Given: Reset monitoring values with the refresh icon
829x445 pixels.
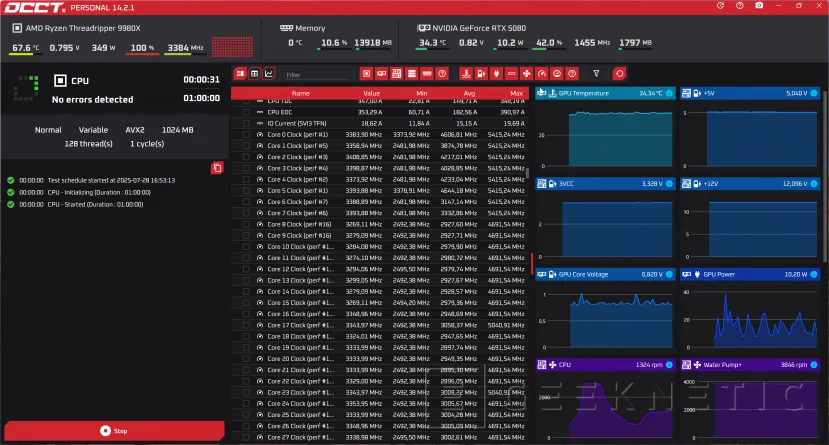Looking at the screenshot, I should (x=620, y=74).
